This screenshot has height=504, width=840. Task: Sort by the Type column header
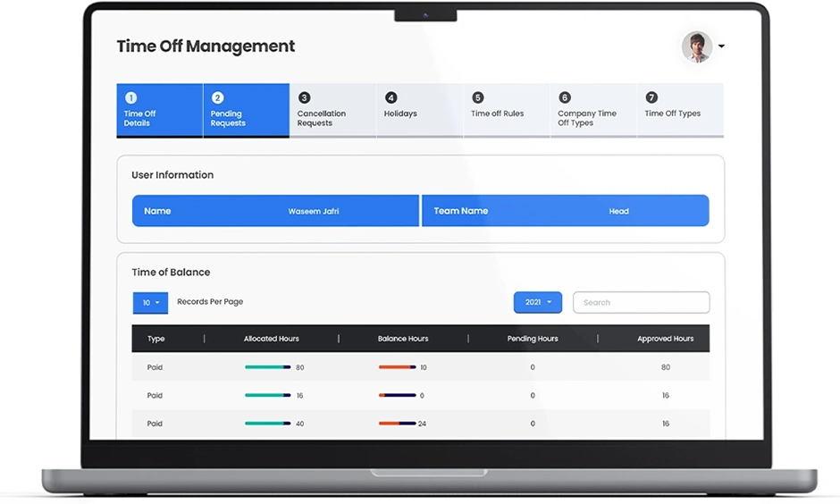coord(155,339)
